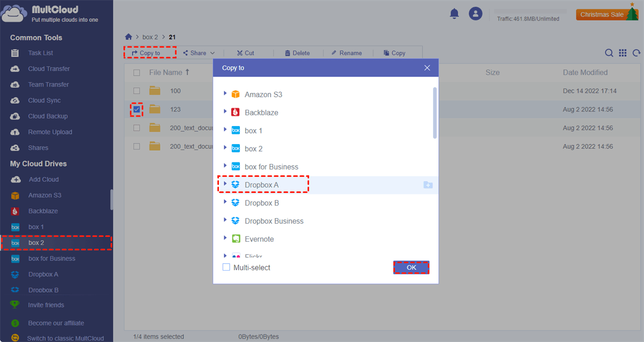Click the Team Transfer sidebar icon

tap(16, 85)
